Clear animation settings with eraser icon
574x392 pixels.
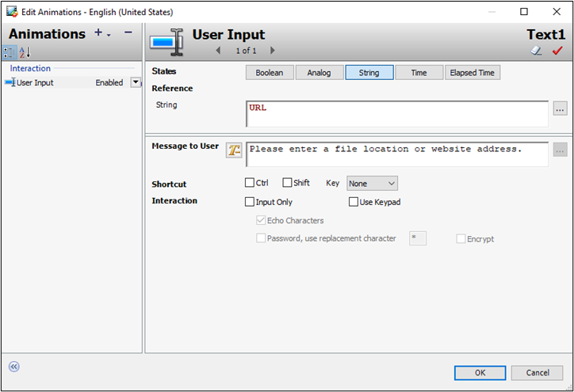pos(536,51)
